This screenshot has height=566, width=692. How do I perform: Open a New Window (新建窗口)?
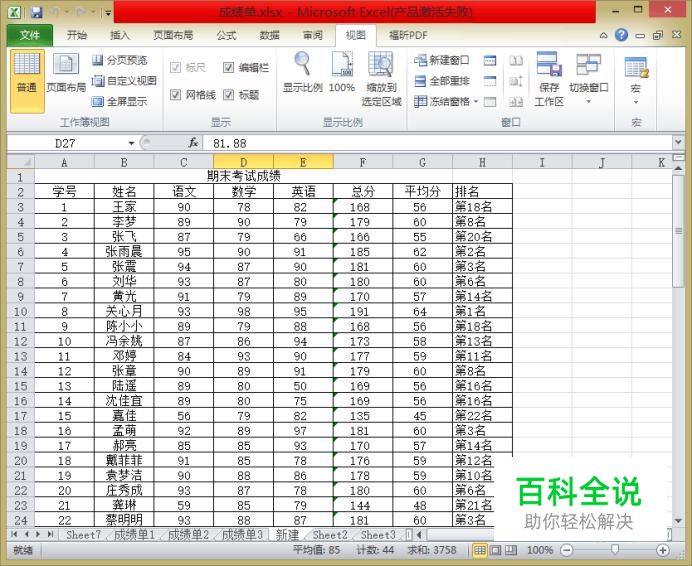coord(441,60)
